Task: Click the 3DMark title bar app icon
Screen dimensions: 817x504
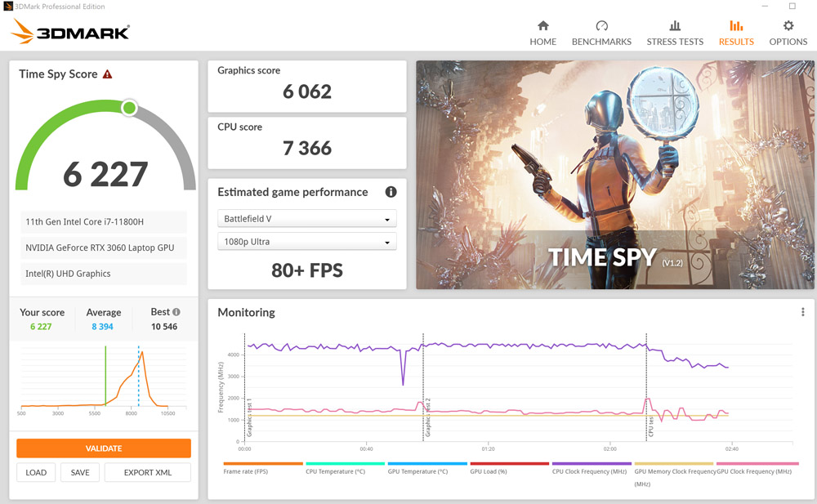Action: click(8, 7)
